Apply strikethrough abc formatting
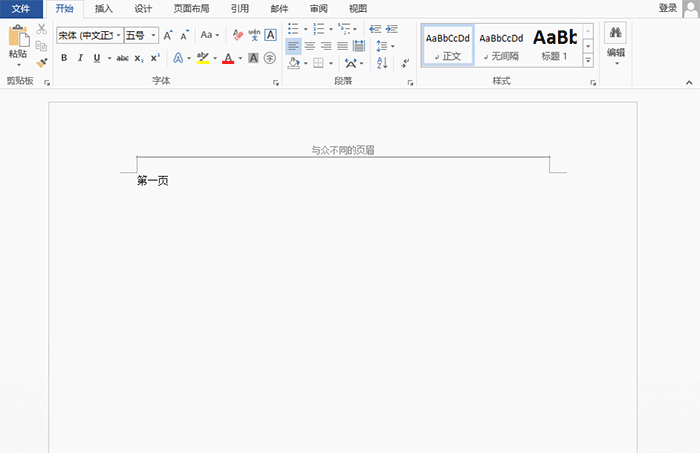The height and width of the screenshot is (453, 700). pyautogui.click(x=122, y=58)
